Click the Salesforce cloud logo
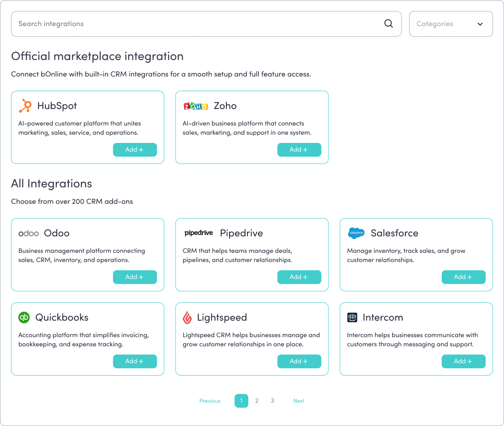The height and width of the screenshot is (426, 504). click(356, 233)
